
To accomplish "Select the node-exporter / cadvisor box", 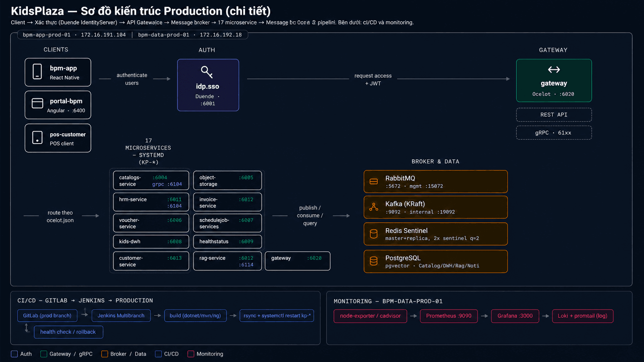I will [370, 316].
